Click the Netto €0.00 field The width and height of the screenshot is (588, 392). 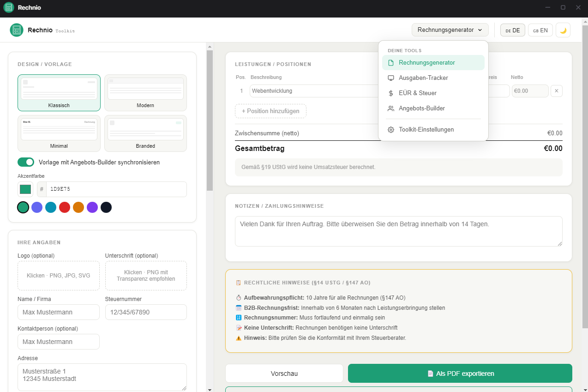[530, 91]
